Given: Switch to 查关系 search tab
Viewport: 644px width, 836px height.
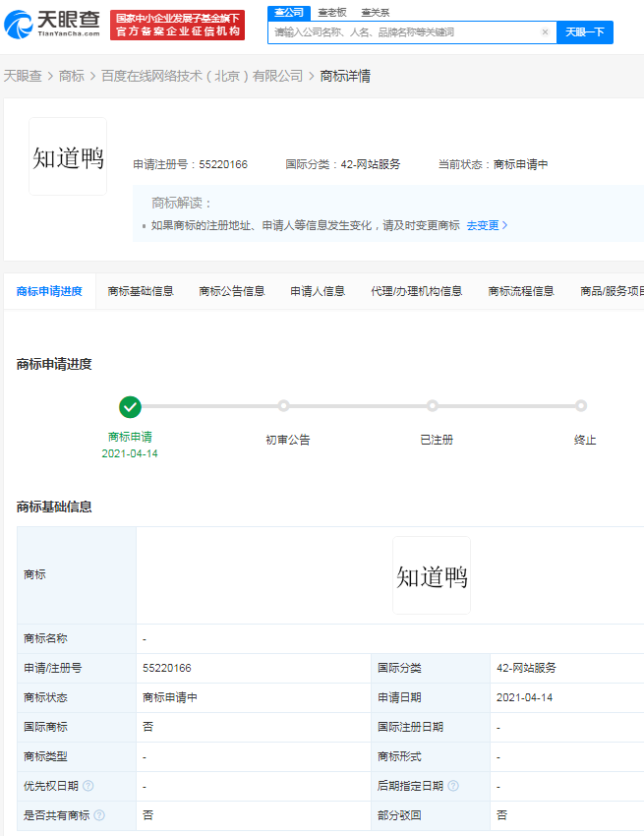Looking at the screenshot, I should click(375, 12).
